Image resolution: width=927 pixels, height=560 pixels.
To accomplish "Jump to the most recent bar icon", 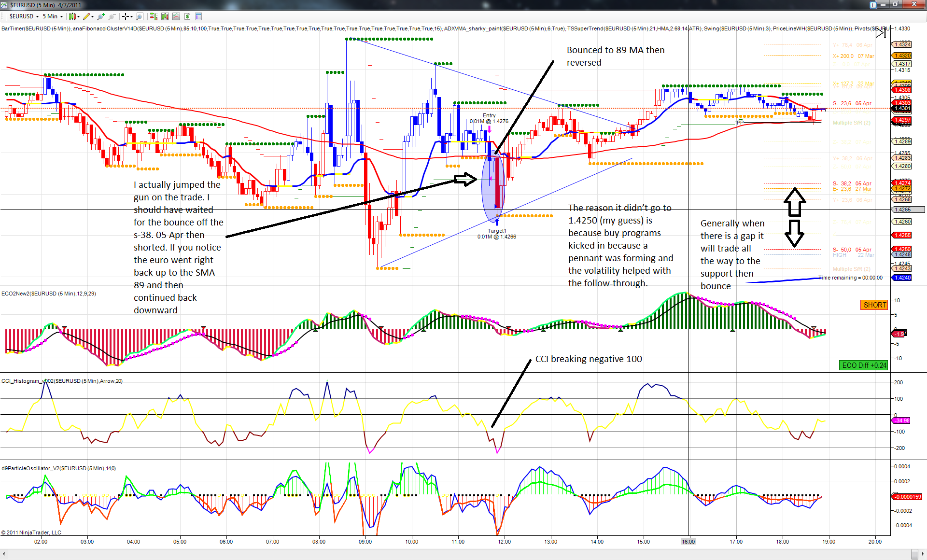I will (881, 33).
